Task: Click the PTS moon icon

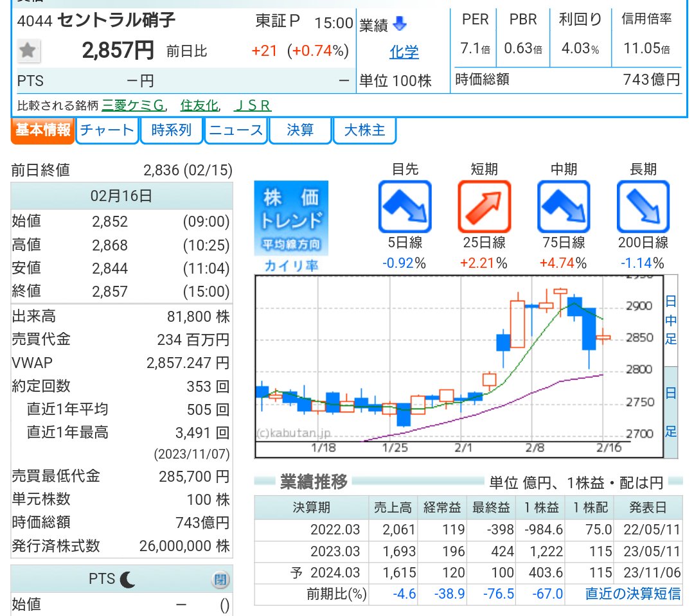Action: [x=128, y=579]
